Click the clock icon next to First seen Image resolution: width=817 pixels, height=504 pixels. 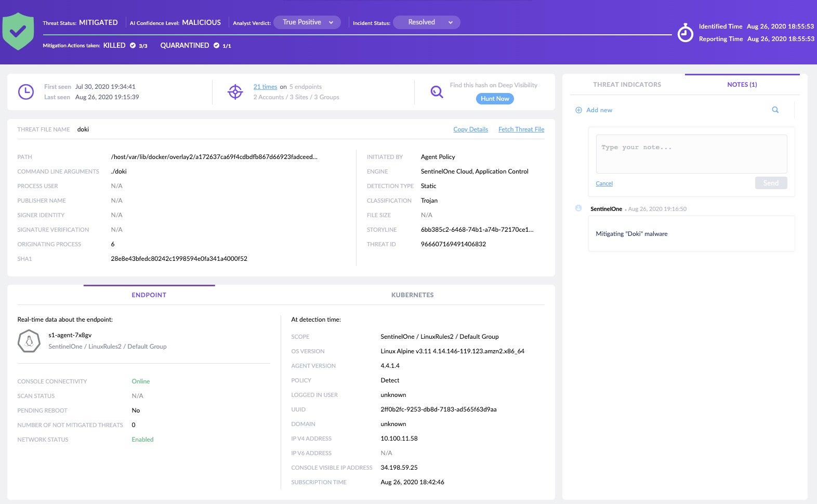point(26,92)
